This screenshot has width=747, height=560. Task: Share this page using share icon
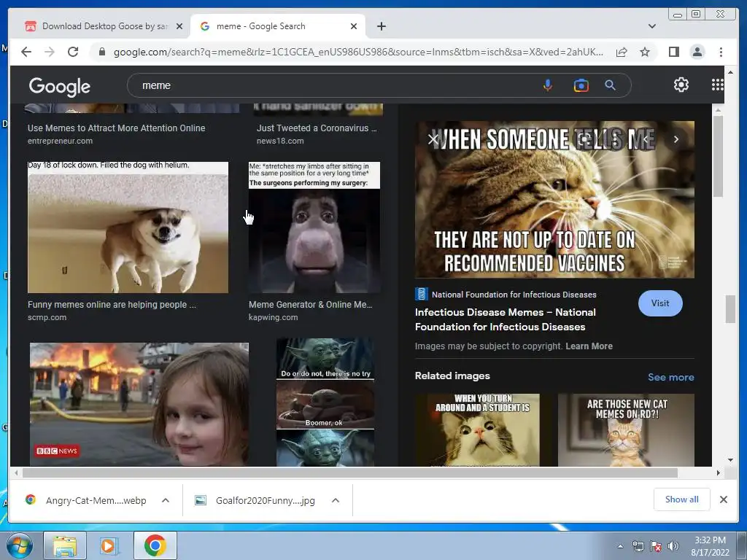coord(622,52)
